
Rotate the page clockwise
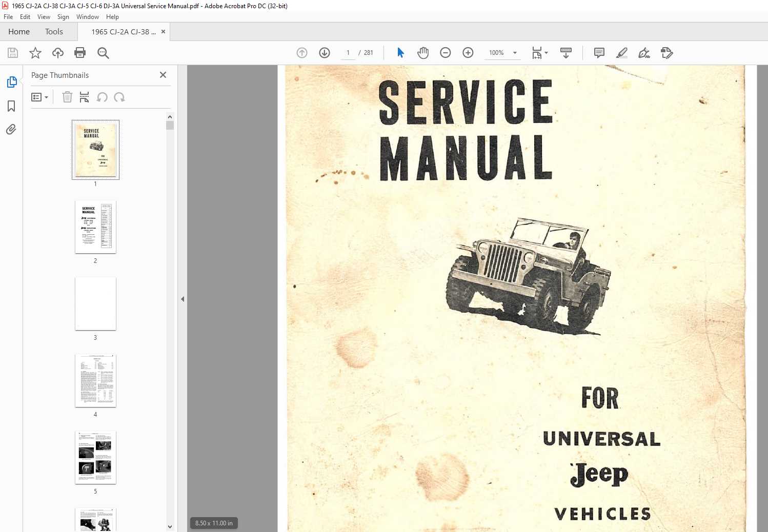[119, 97]
